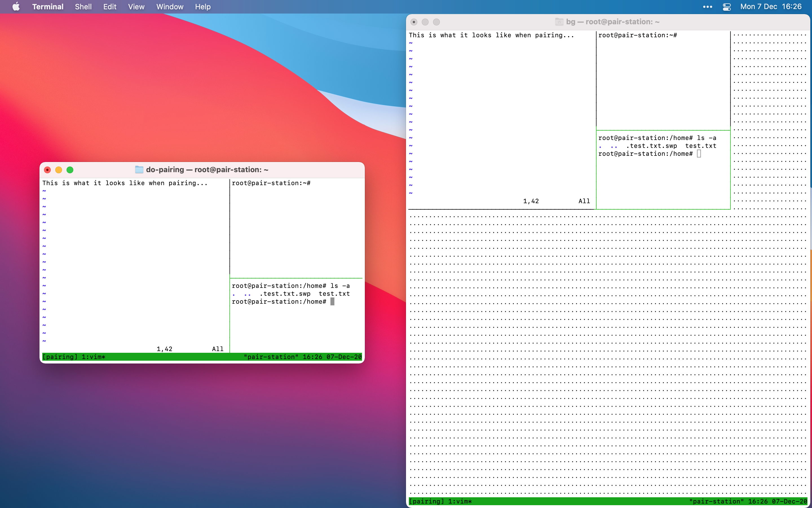Click .test.txt.swp filename in bg window
Image resolution: width=812 pixels, height=508 pixels.
tap(651, 146)
